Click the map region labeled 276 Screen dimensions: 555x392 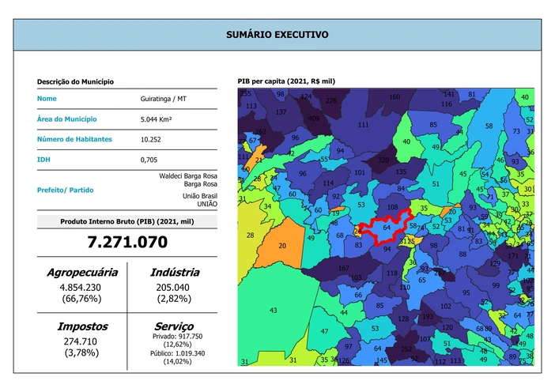331,100
